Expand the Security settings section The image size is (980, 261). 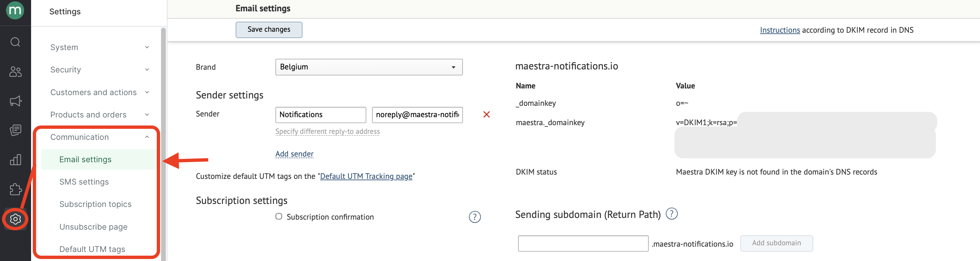[99, 69]
